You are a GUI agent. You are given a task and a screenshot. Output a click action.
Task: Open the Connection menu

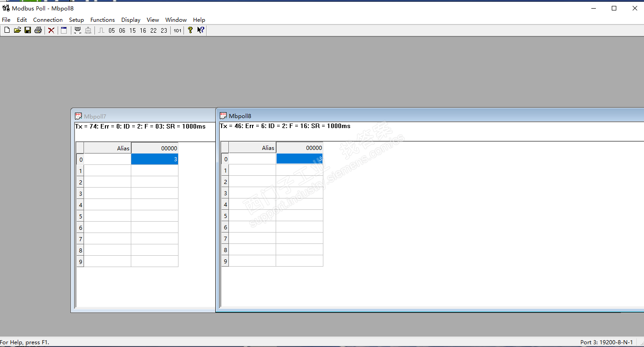[48, 20]
